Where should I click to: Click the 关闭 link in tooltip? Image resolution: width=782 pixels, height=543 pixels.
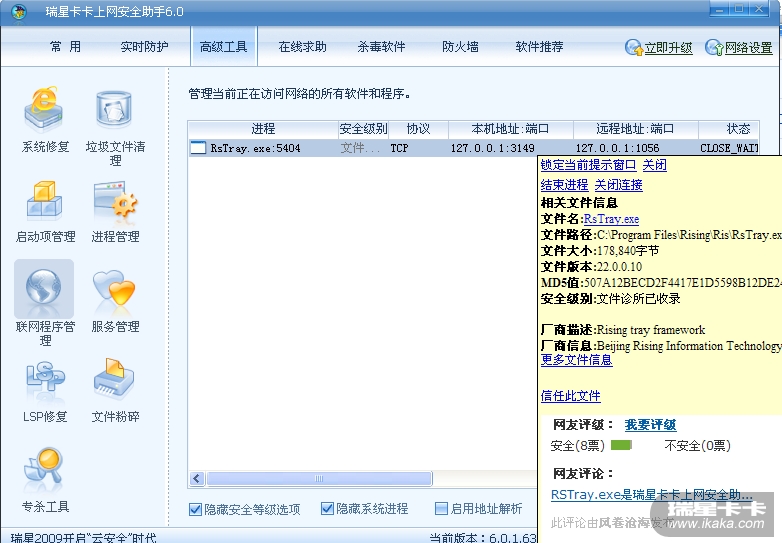654,165
